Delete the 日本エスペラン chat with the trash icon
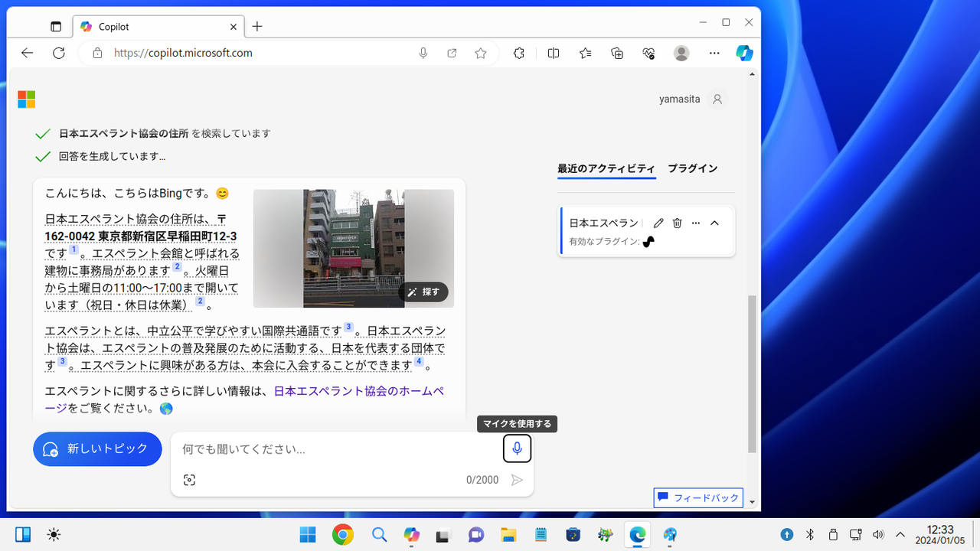980x551 pixels. pos(677,223)
